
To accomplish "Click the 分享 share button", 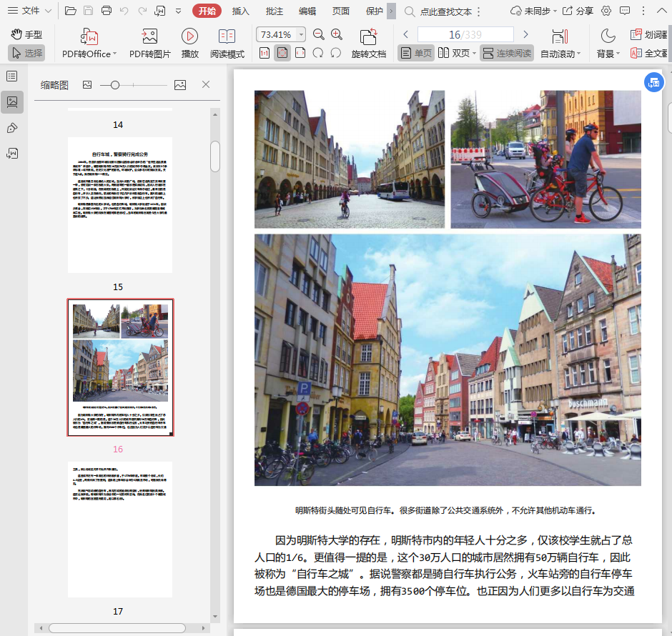I will pos(578,11).
